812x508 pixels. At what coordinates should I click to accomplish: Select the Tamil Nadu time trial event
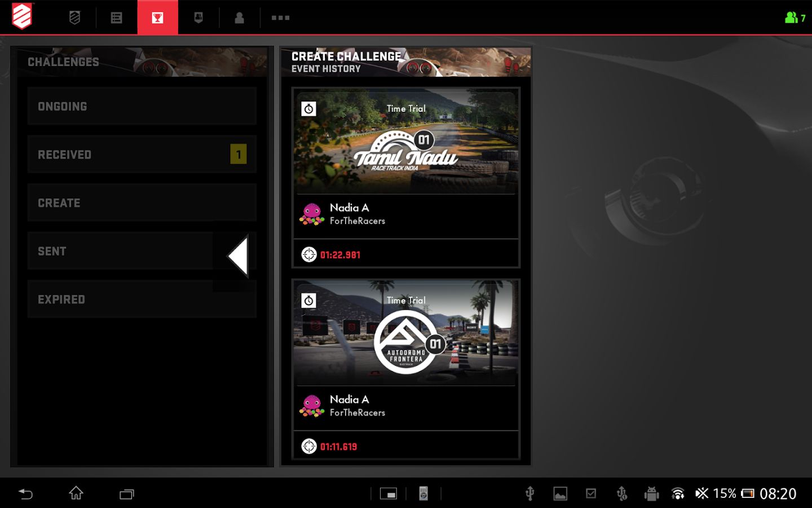pos(405,142)
